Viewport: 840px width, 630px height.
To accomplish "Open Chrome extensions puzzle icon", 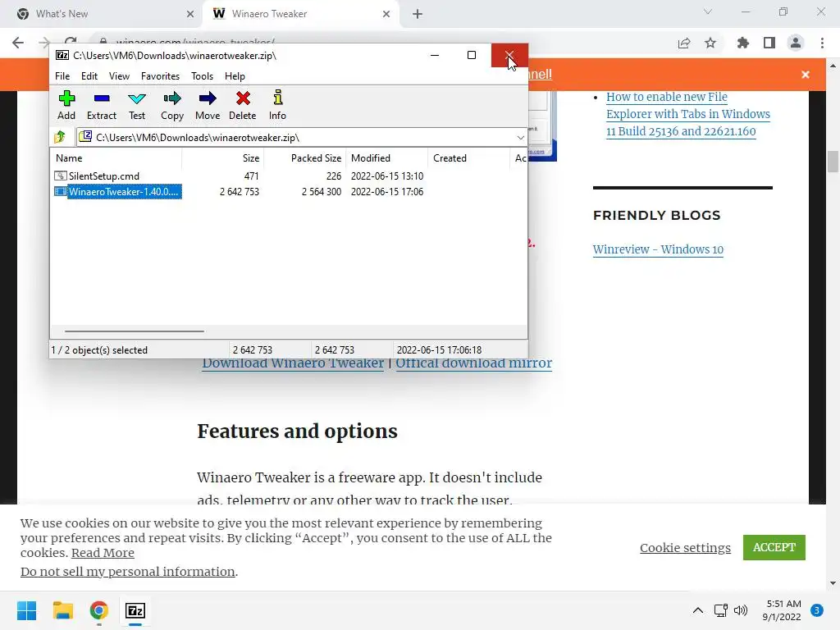I will (742, 43).
